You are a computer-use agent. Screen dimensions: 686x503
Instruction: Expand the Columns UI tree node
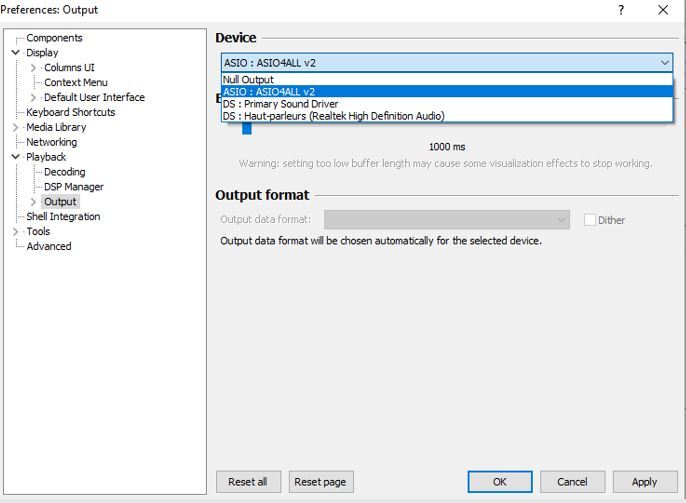click(x=34, y=68)
